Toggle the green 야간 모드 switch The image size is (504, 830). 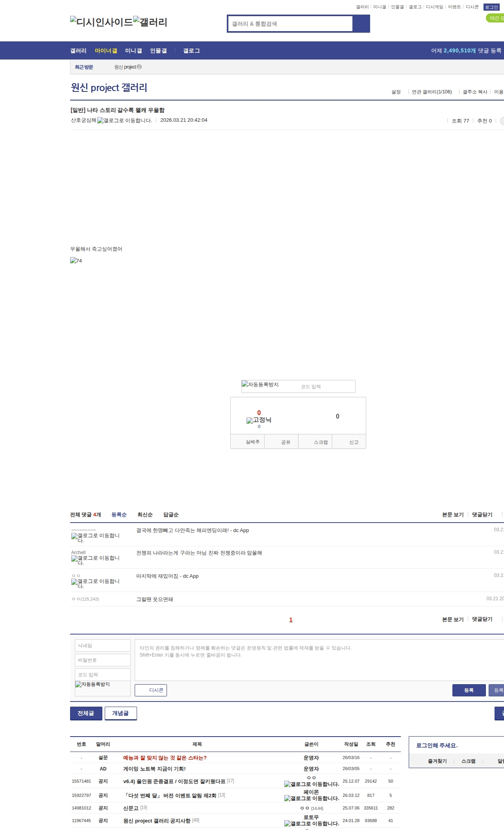495,18
